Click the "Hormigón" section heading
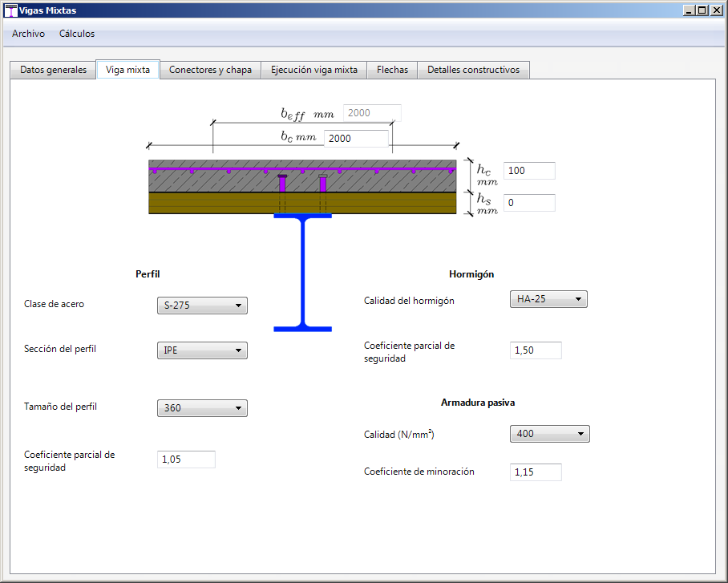The height and width of the screenshot is (583, 728). 471,274
